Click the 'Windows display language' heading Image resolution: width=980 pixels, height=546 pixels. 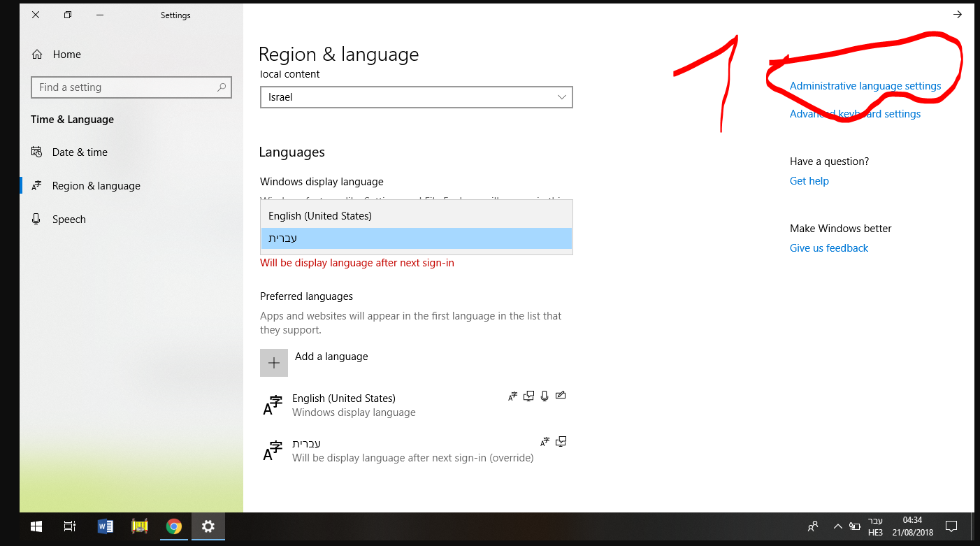322,182
